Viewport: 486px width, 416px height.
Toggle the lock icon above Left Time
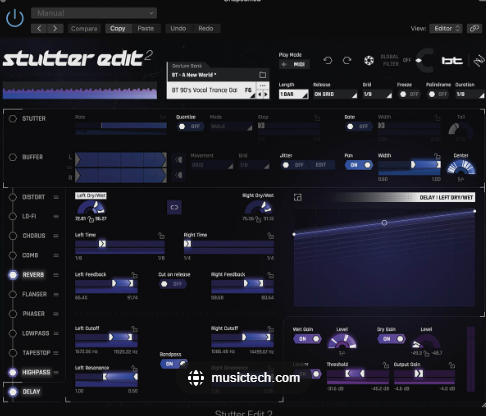tap(161, 236)
